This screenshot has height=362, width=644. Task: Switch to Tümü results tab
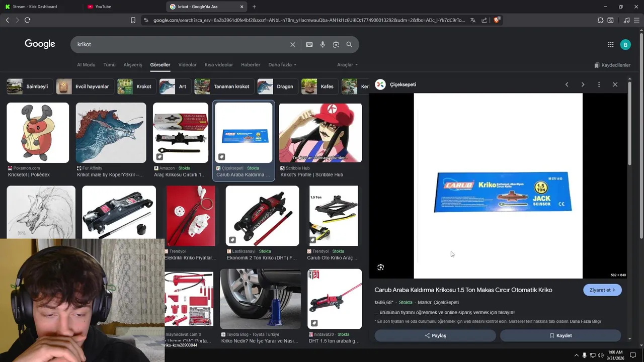109,65
